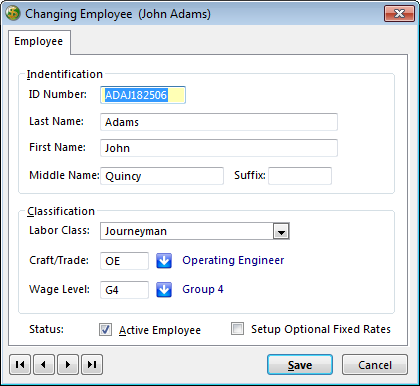420x386 pixels.
Task: Close the Changing Employee dialog
Action: (x=399, y=14)
